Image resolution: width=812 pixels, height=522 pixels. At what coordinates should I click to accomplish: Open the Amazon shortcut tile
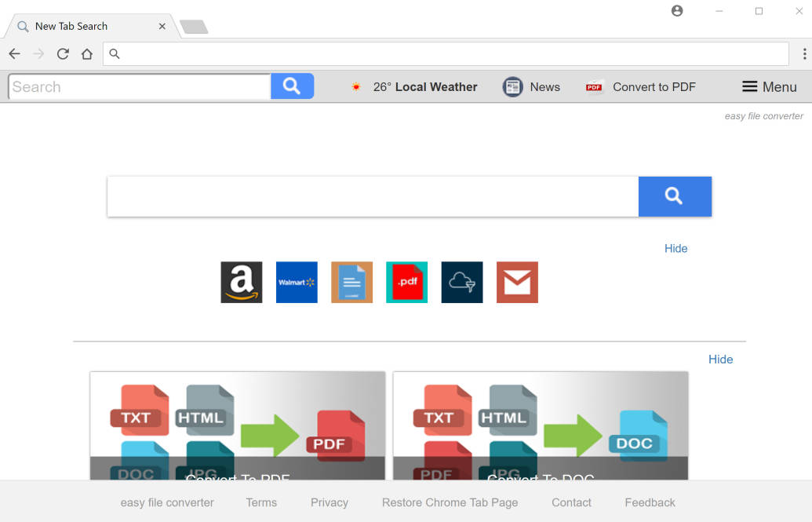[242, 282]
